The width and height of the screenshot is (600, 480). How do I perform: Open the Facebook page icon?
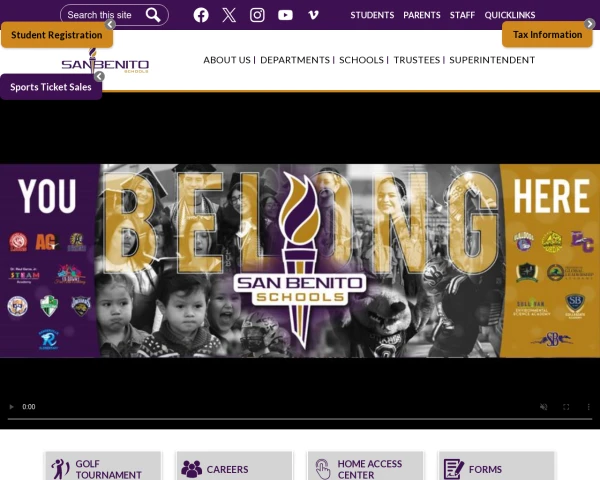pos(201,15)
